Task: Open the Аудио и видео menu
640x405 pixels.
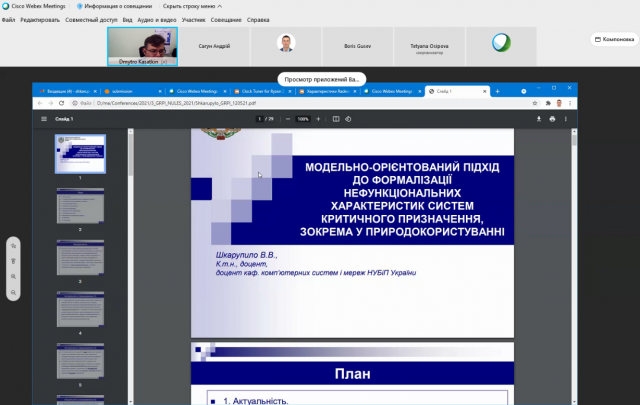Action: click(157, 20)
